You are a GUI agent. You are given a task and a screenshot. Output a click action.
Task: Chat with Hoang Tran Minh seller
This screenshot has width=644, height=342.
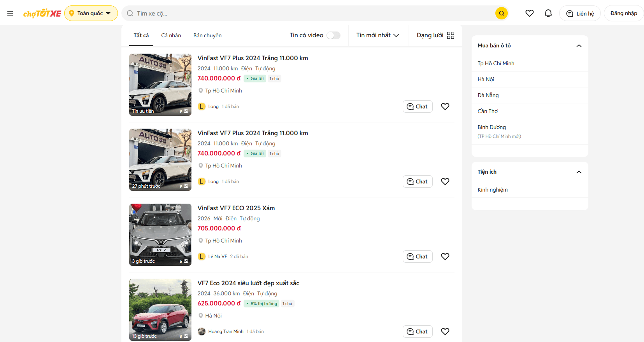click(418, 332)
